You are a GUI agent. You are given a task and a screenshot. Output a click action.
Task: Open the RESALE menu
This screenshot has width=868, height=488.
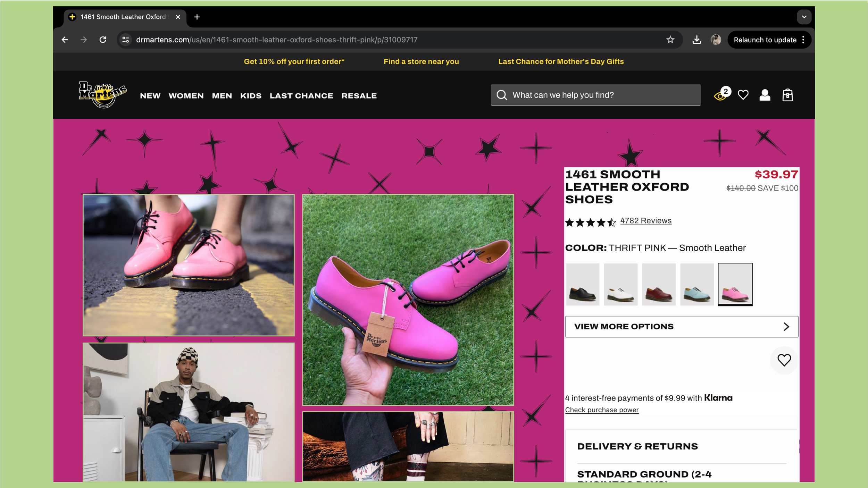click(x=359, y=96)
